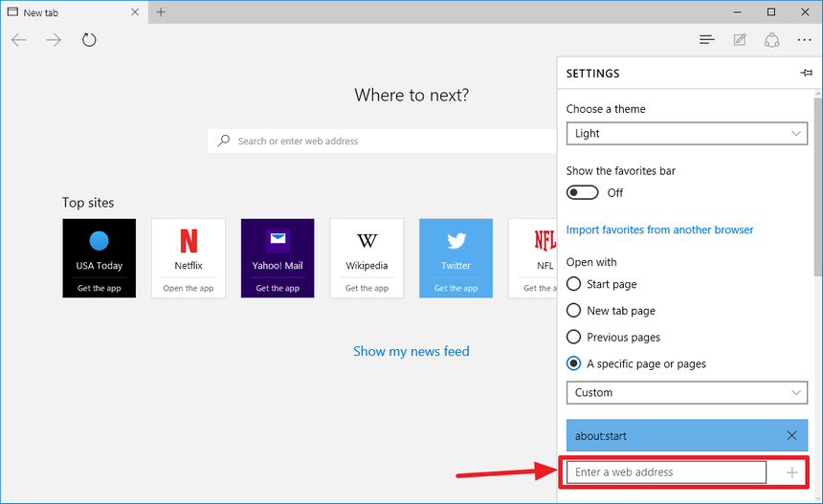Click the Enter a web address field
Screen dimensions: 823x504
click(667, 472)
